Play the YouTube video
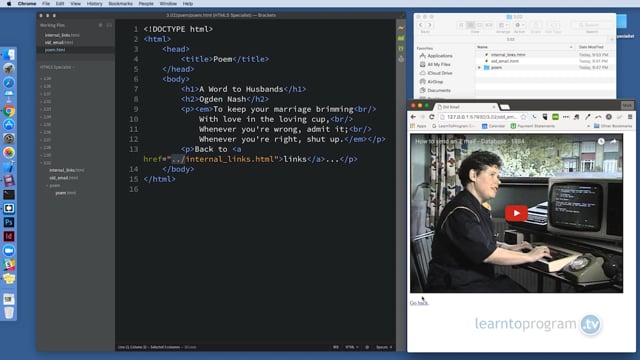Image resolution: width=640 pixels, height=360 pixels. (x=516, y=213)
